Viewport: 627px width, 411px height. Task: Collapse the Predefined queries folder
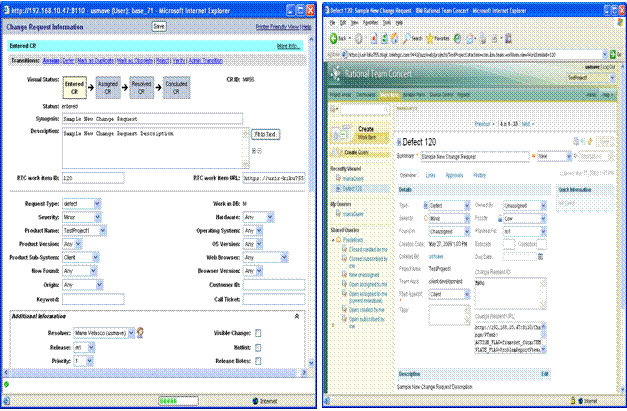(x=333, y=240)
